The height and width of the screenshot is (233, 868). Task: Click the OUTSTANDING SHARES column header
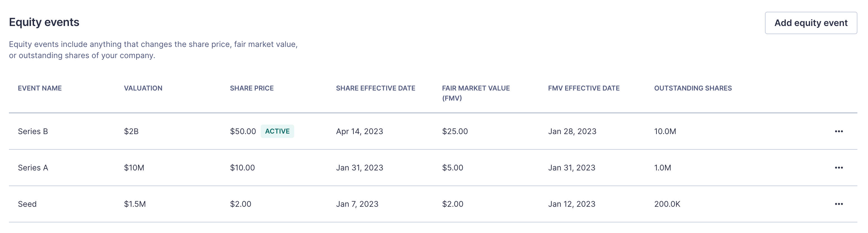click(x=693, y=88)
